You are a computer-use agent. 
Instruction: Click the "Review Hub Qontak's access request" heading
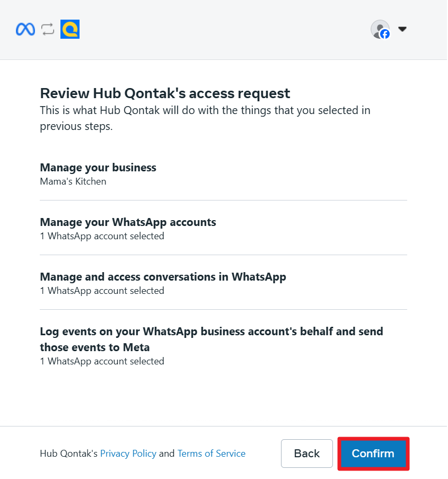pyautogui.click(x=165, y=93)
